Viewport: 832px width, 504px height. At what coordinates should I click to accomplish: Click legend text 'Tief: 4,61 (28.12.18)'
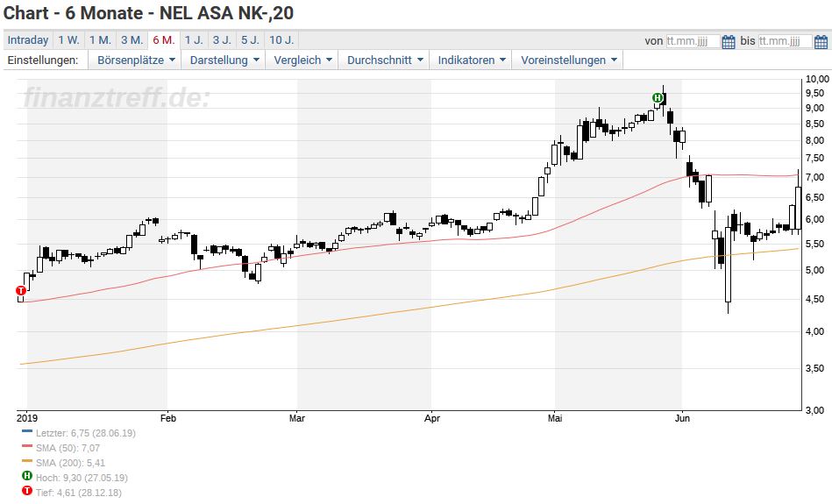pyautogui.click(x=79, y=493)
